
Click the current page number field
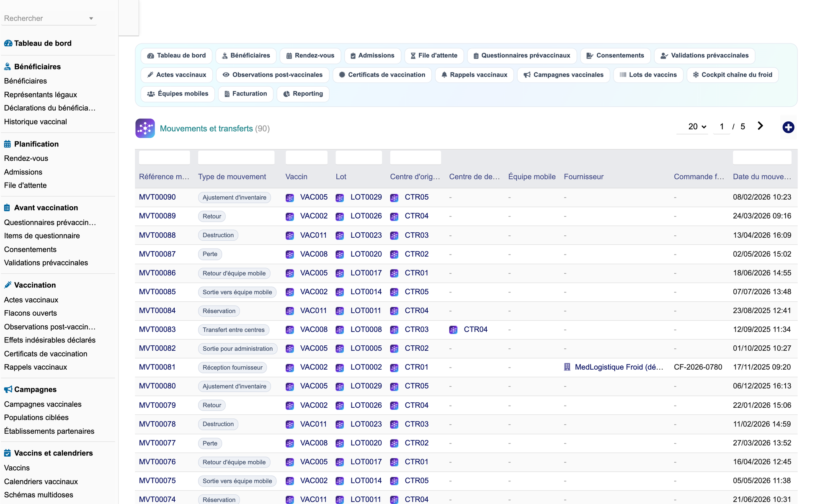tap(722, 126)
